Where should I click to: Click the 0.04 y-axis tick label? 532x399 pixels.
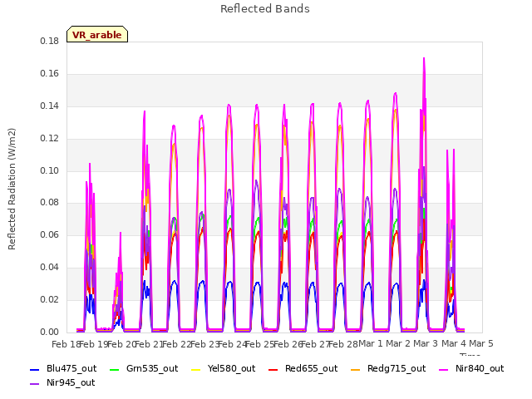[50, 268]
